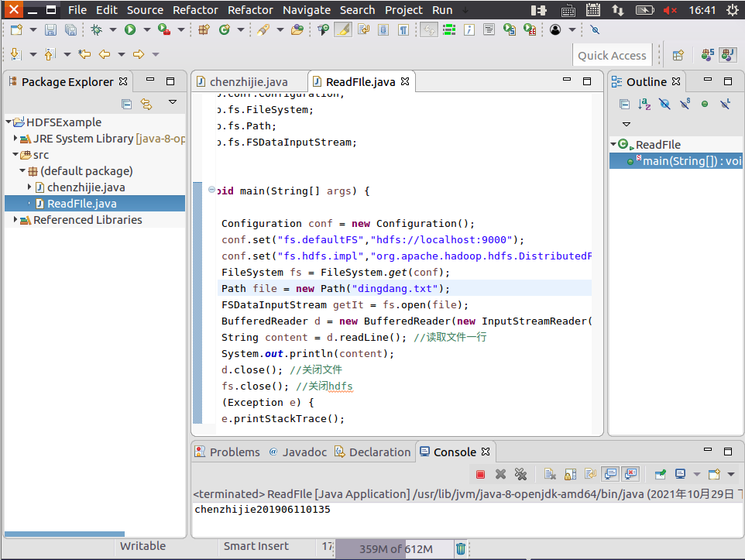745x560 pixels.
Task: Select chenzhijie.java in Package Explorer
Action: [x=85, y=187]
